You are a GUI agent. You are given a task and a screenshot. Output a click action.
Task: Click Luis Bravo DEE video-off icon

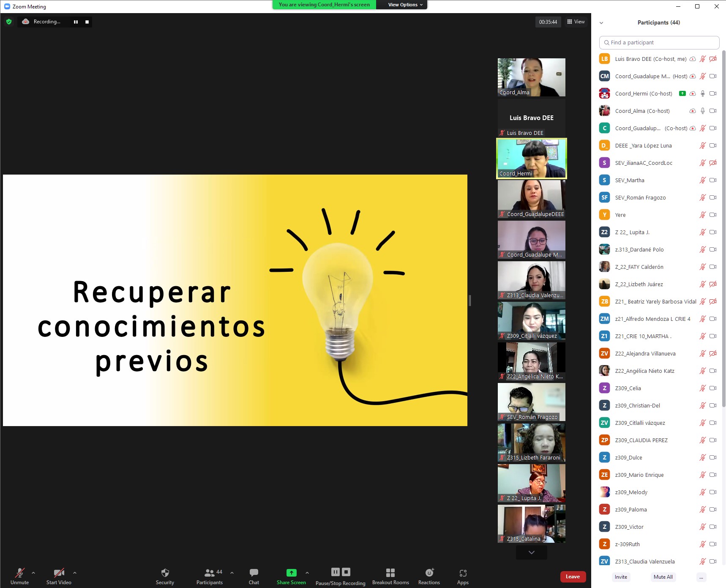[x=713, y=59]
